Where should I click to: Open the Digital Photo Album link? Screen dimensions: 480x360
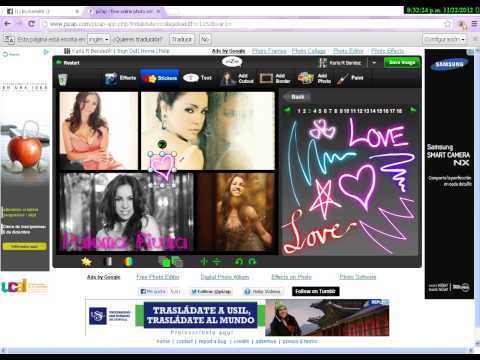point(225,277)
